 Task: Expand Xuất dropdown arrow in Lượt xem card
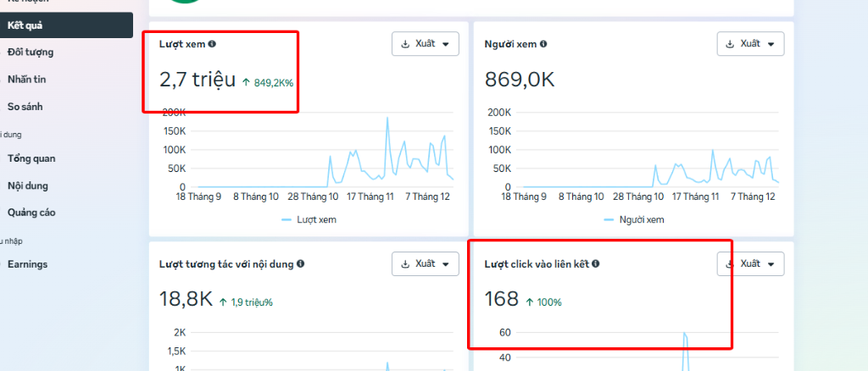point(446,44)
